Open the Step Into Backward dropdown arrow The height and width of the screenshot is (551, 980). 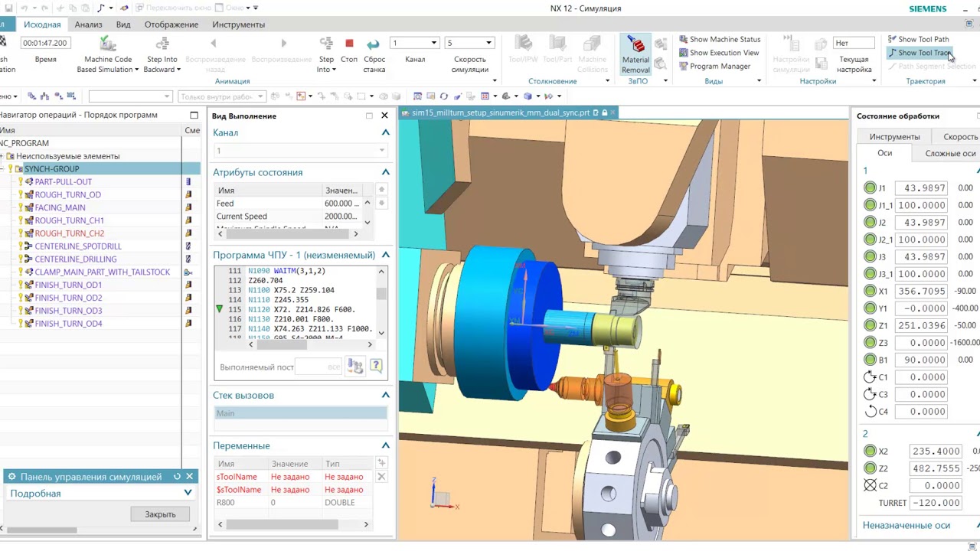(178, 70)
